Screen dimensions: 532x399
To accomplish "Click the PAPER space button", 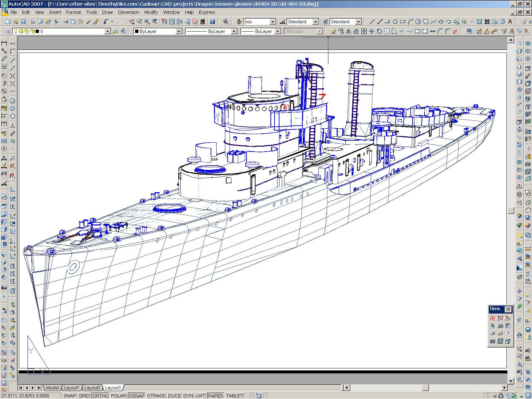I will 216,396.
